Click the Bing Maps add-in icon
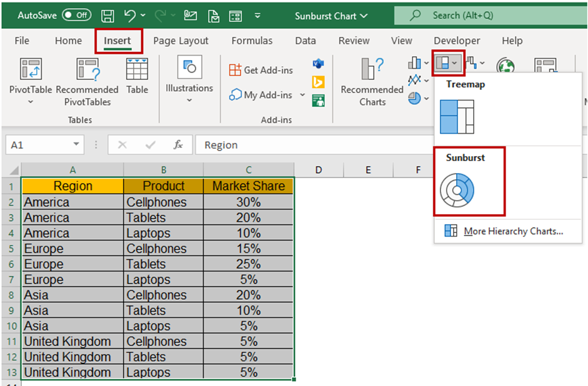 (319, 82)
